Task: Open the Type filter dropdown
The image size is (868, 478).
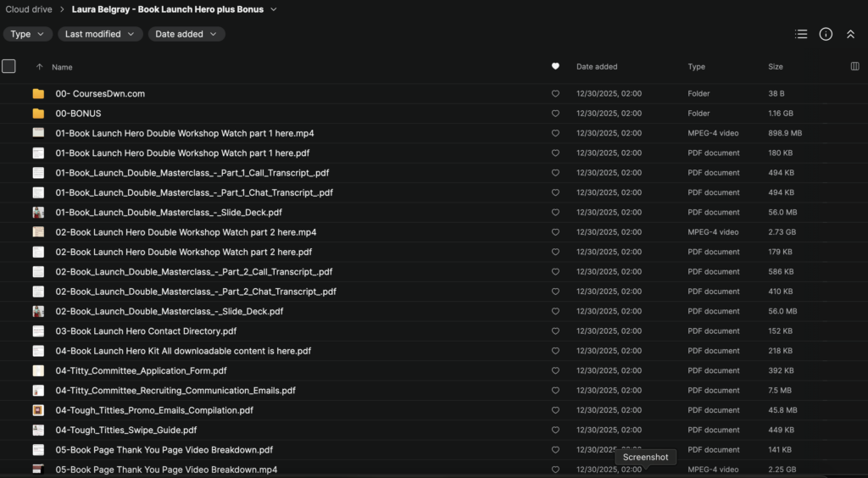Action: click(28, 34)
